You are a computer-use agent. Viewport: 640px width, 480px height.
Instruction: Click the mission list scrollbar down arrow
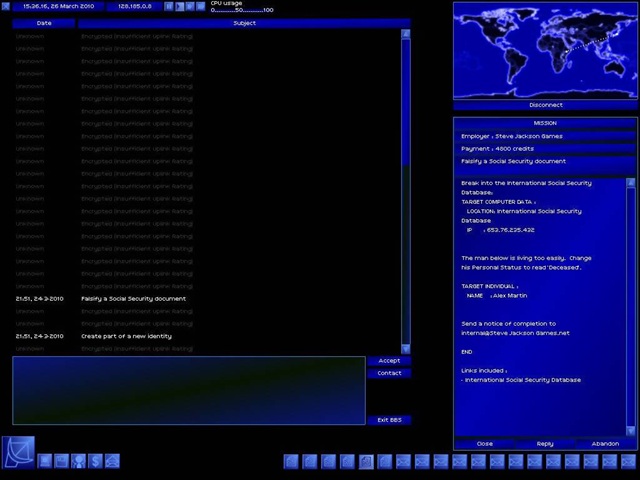406,348
